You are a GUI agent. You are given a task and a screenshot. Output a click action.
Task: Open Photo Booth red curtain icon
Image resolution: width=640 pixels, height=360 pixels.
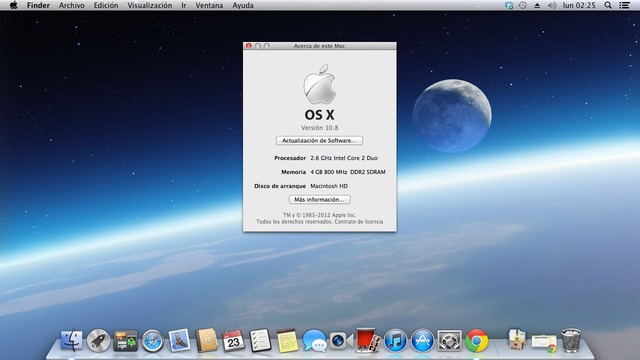pyautogui.click(x=368, y=340)
